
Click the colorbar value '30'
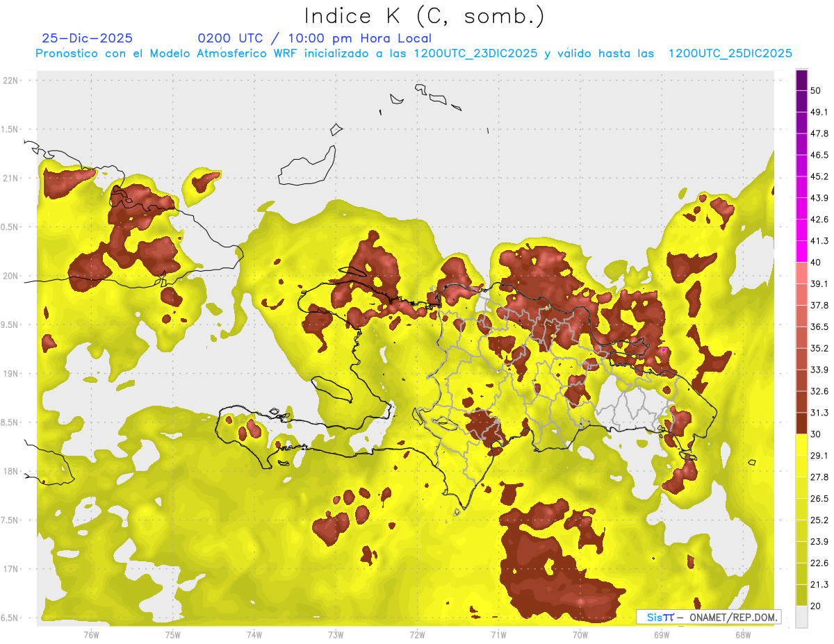pyautogui.click(x=816, y=434)
